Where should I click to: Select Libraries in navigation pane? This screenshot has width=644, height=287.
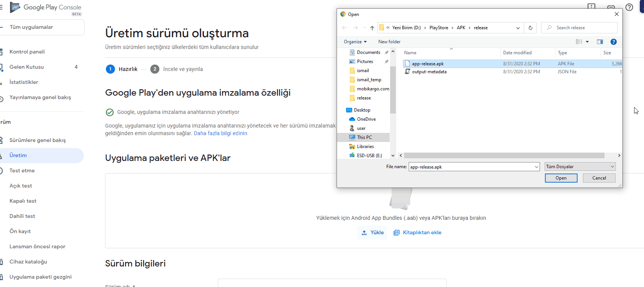pos(365,147)
